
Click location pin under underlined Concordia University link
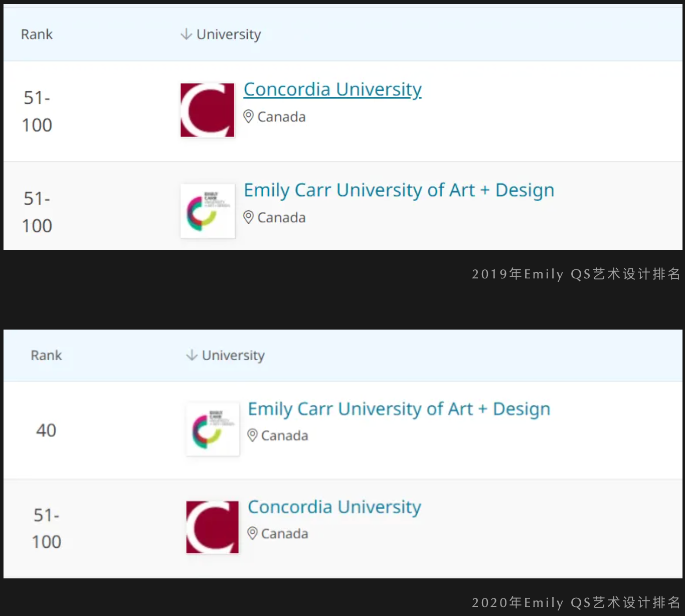pyautogui.click(x=248, y=117)
